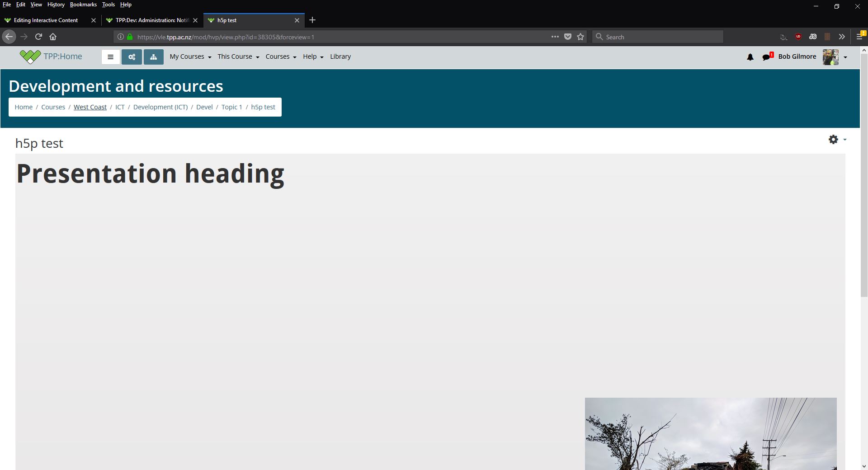Bookmark this page with star

tap(580, 37)
